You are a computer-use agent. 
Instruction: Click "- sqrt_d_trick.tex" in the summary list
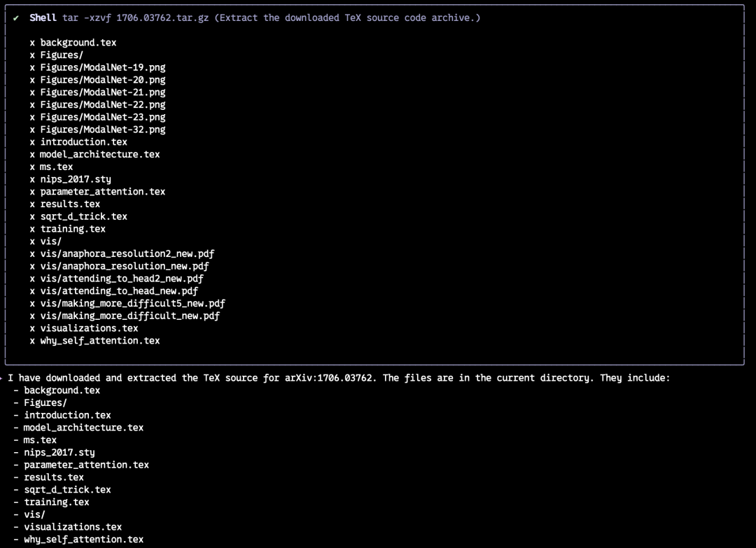[62, 490]
